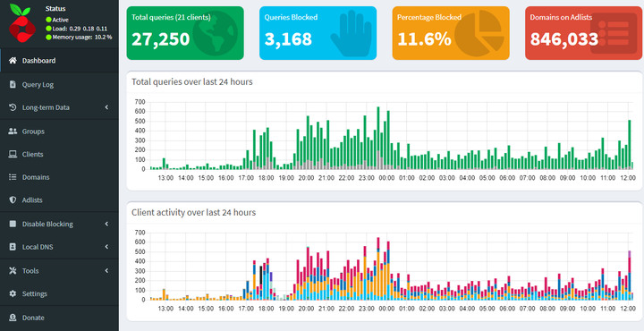The image size is (644, 331).
Task: Click the Long-term Data history icon
Action: [x=13, y=107]
